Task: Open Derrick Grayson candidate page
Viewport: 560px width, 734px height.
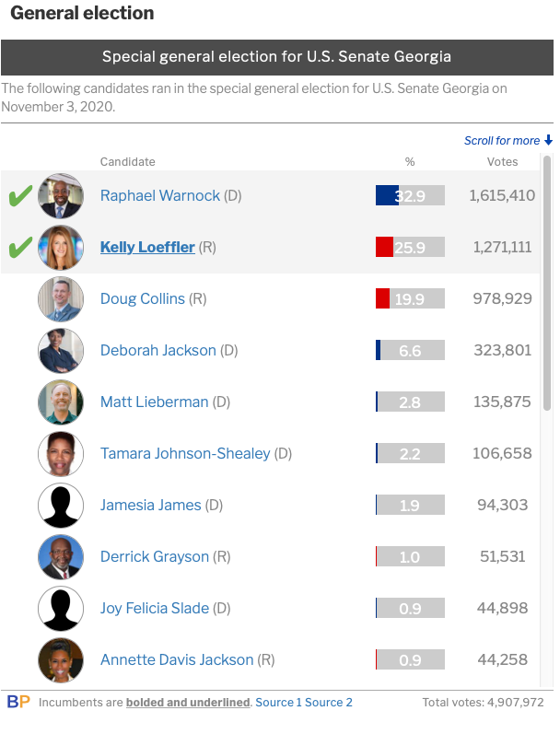Action: [x=155, y=556]
